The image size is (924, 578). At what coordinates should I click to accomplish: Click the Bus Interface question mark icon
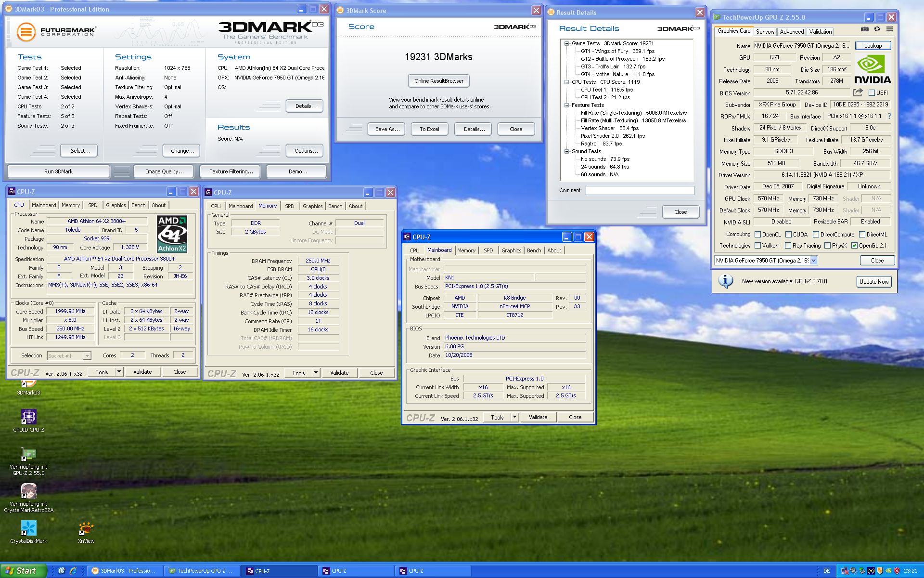(x=889, y=116)
